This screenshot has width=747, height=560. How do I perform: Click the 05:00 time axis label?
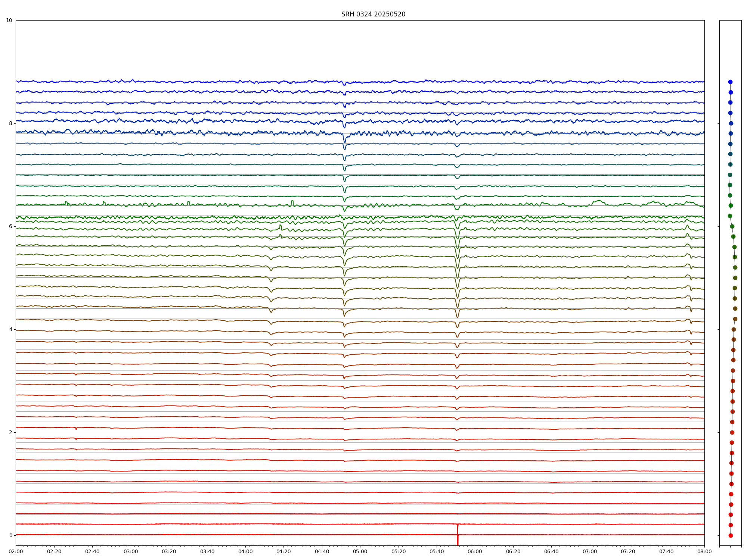pos(360,551)
